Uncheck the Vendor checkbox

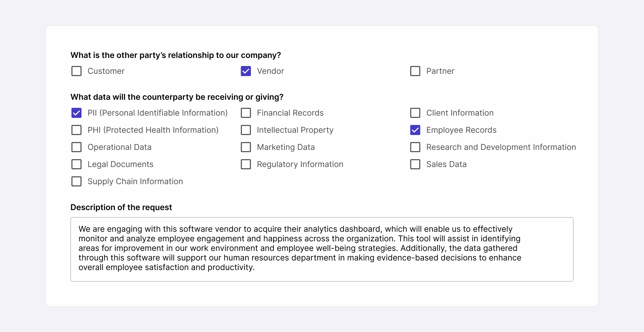246,71
